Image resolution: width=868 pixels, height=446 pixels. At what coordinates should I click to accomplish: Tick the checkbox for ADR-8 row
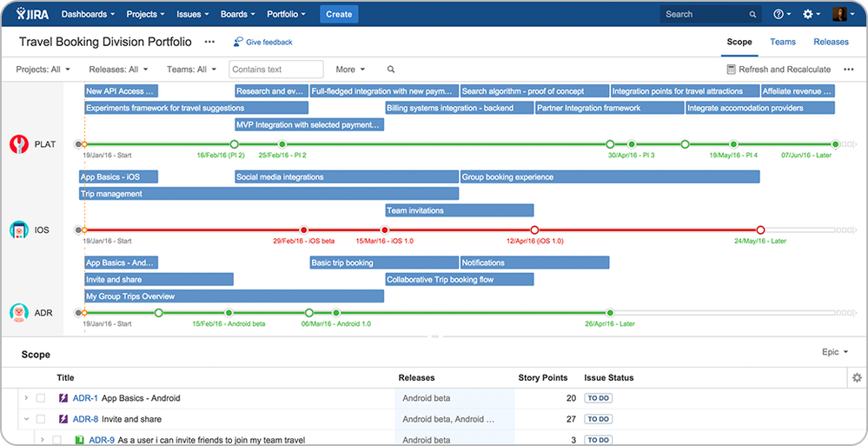(x=41, y=419)
